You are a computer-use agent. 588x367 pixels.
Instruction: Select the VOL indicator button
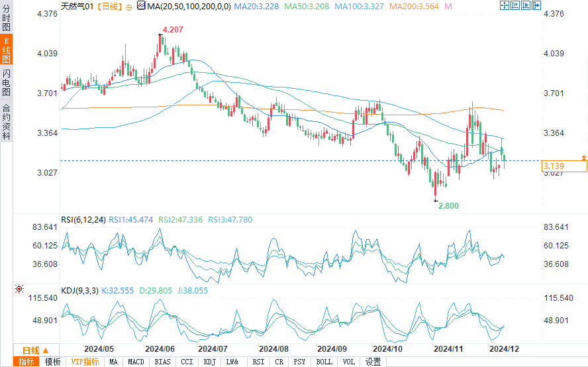coord(348,362)
